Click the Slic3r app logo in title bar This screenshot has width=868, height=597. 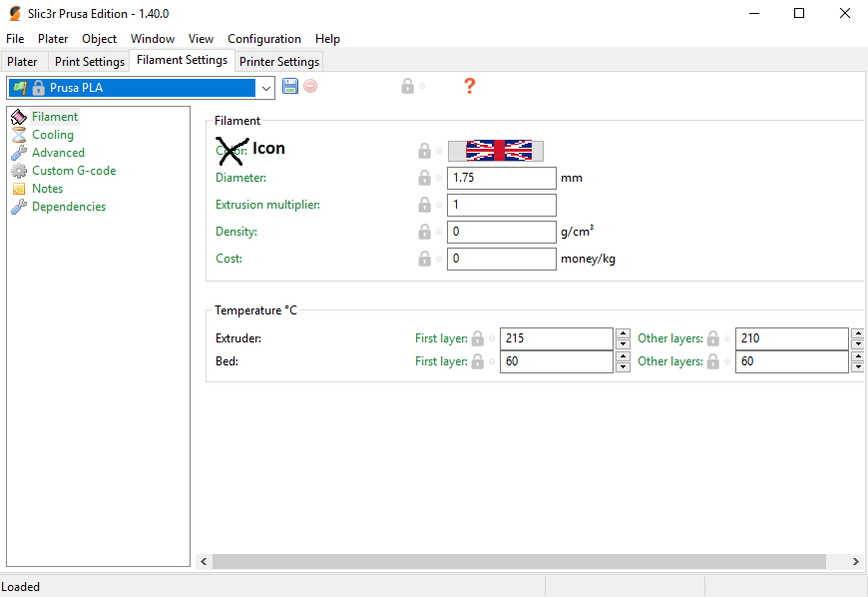click(x=15, y=13)
